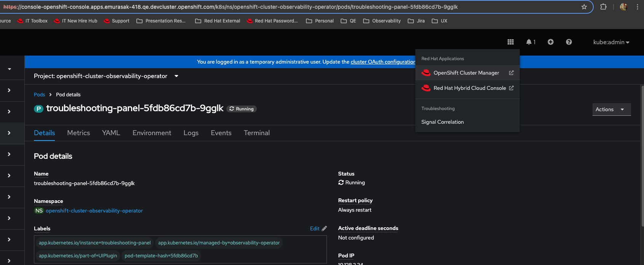The height and width of the screenshot is (265, 644).
Task: Bookmark page with star icon
Action: [x=584, y=7]
